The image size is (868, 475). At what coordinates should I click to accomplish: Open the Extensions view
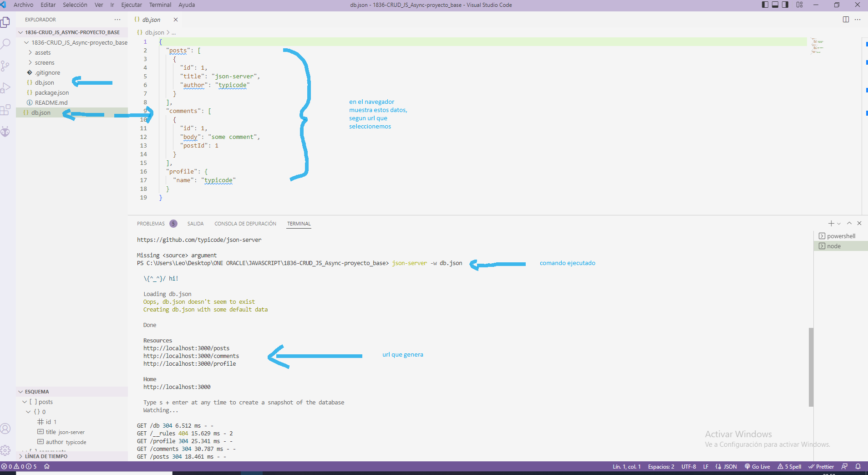pos(5,110)
